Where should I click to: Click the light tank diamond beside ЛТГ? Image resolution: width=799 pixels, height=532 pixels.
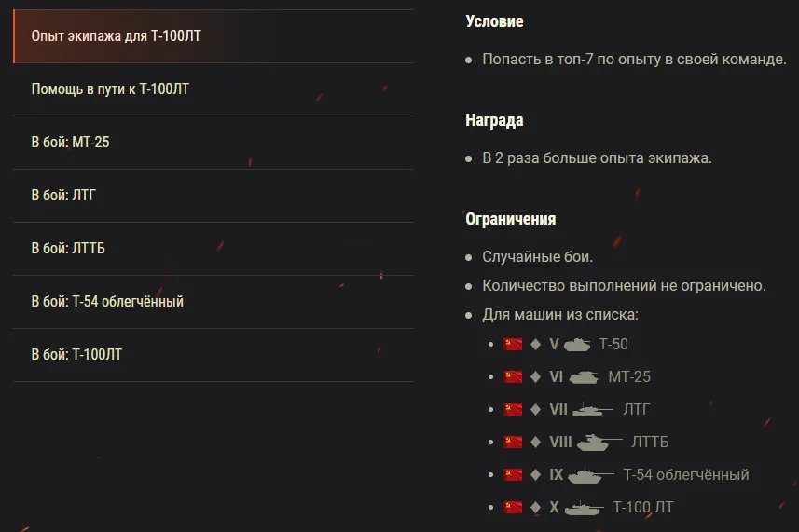(x=535, y=409)
